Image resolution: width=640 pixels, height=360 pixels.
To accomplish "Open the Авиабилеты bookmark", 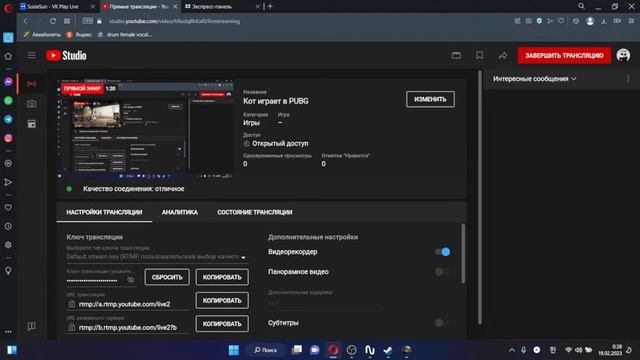I will [x=42, y=35].
